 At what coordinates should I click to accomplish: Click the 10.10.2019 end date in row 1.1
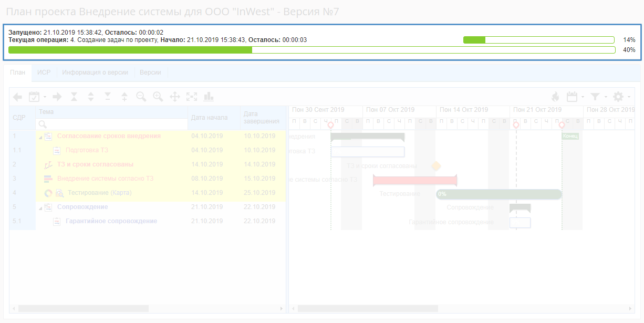[259, 150]
